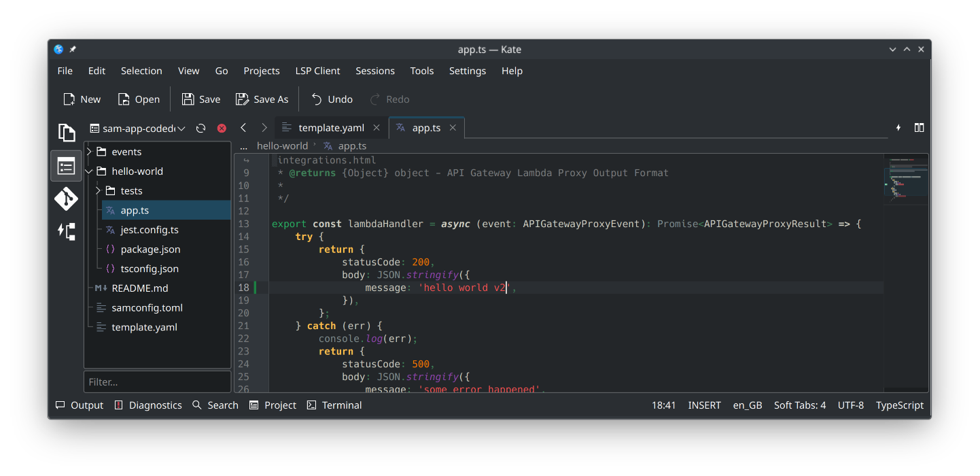The image size is (980, 476).
Task: Click the code minimap scrollbar
Action: (x=906, y=272)
